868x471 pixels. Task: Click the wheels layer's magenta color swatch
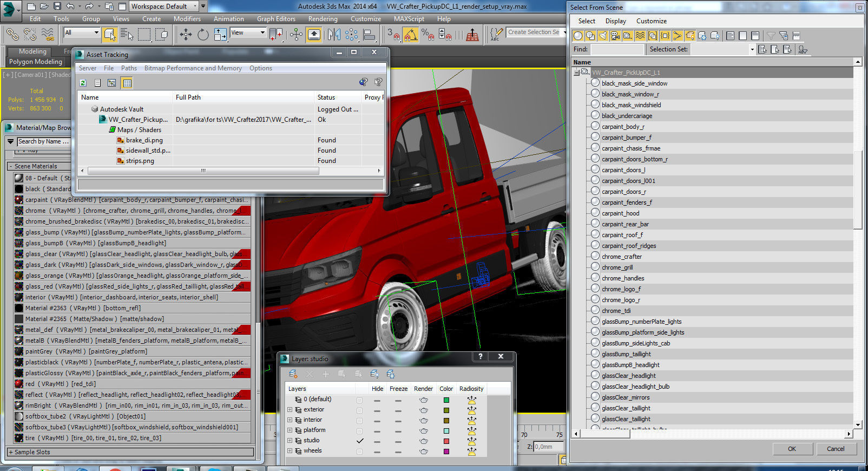(446, 452)
